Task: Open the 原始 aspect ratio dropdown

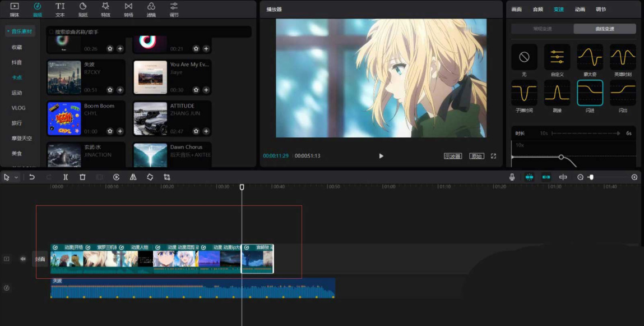Action: pyautogui.click(x=476, y=156)
